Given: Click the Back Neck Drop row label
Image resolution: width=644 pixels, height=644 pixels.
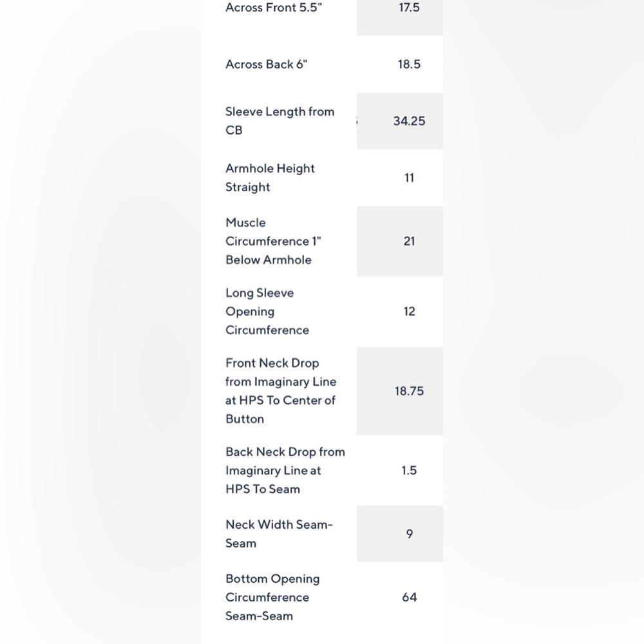Looking at the screenshot, I should 285,470.
